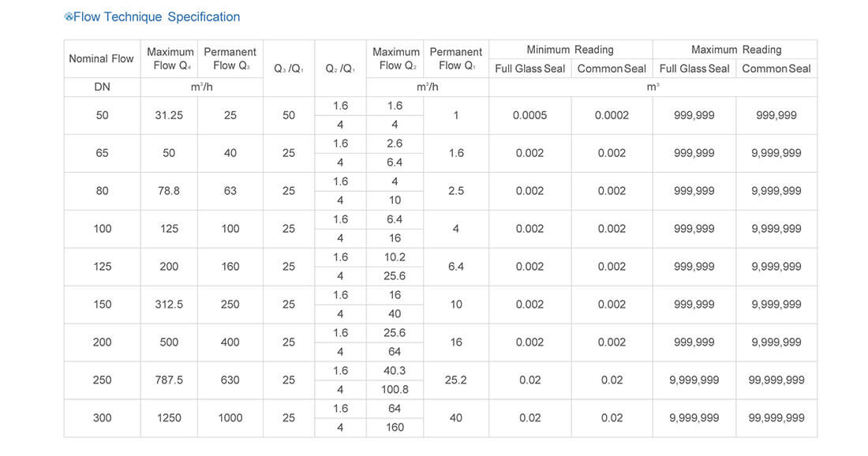Select the 630 permanent flow cell
Screen dimensions: 868x456
tap(230, 380)
